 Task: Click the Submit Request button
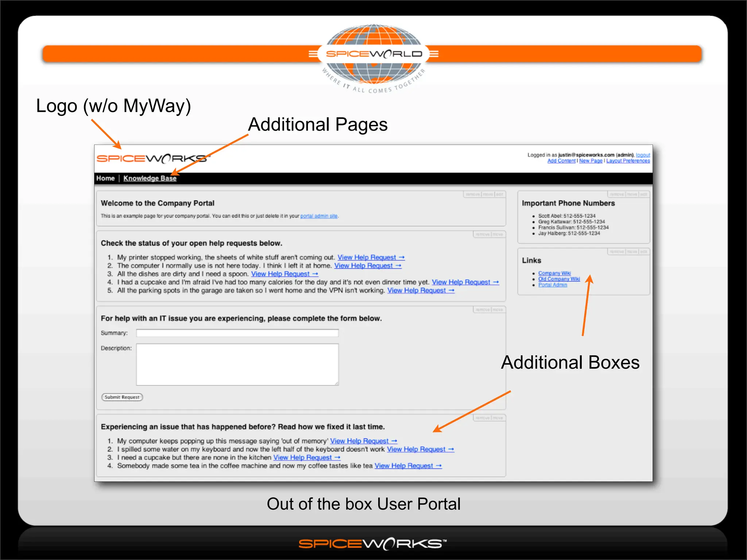pyautogui.click(x=122, y=397)
